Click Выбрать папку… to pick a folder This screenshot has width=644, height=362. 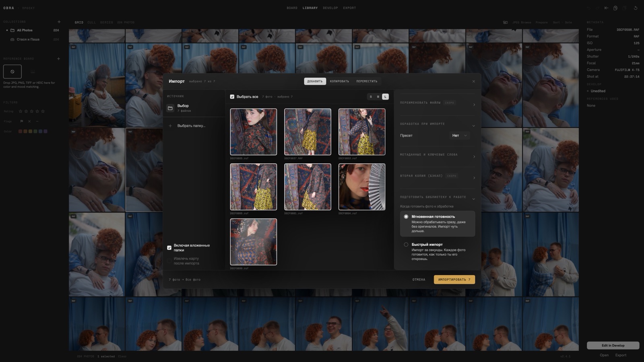point(191,126)
